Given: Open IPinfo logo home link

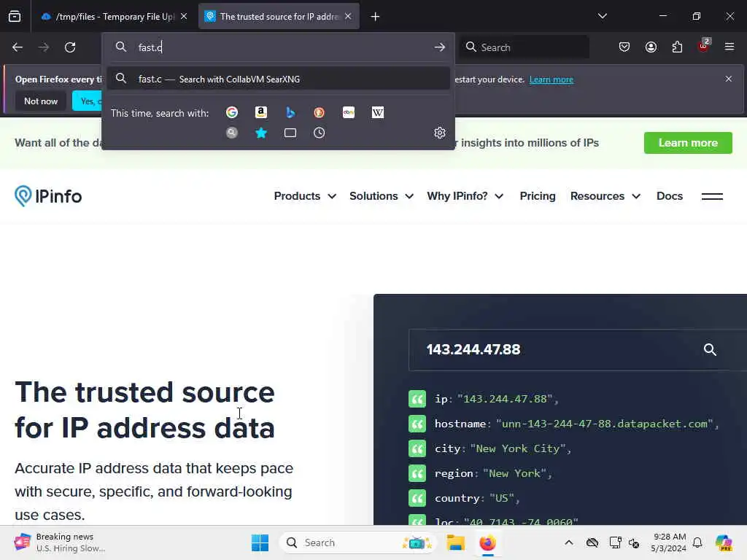Looking at the screenshot, I should coord(48,195).
